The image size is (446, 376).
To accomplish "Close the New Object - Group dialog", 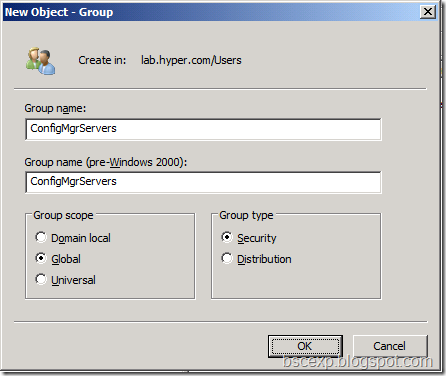I will (428, 12).
